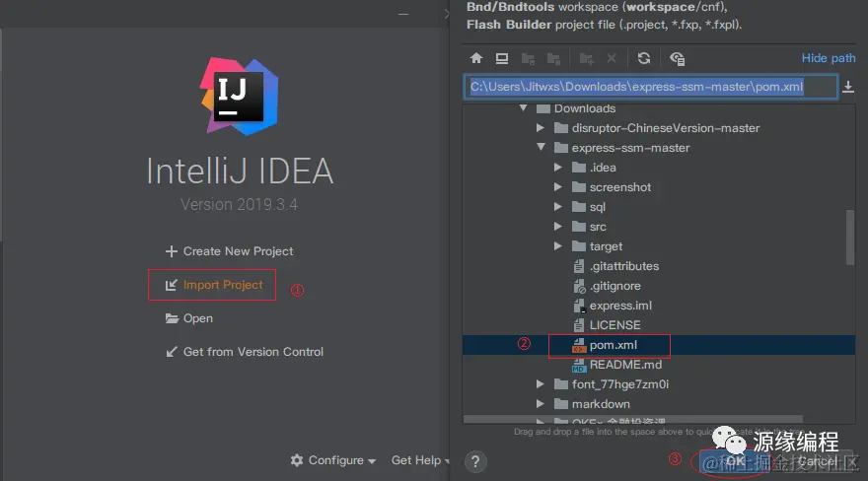
Task: Select the markdown folder name
Action: 601,404
